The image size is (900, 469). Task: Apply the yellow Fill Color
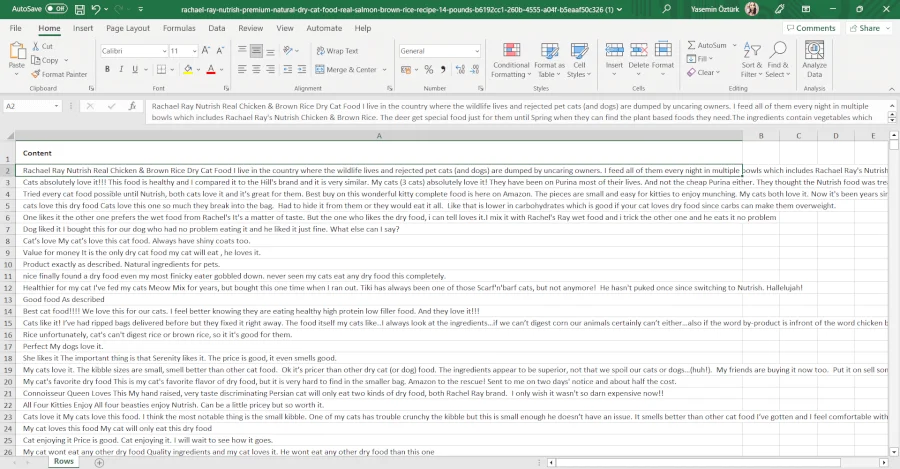pos(188,69)
